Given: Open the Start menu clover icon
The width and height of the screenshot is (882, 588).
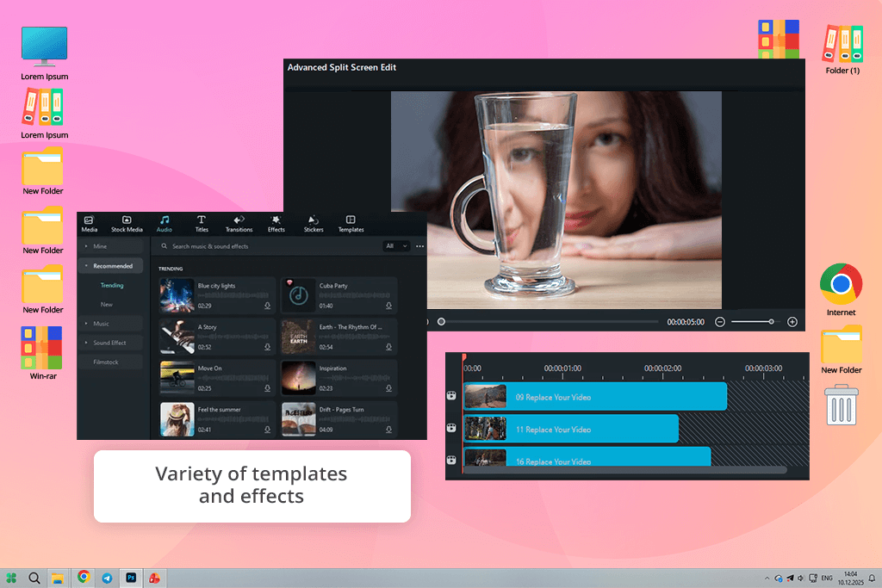Looking at the screenshot, I should [11, 578].
